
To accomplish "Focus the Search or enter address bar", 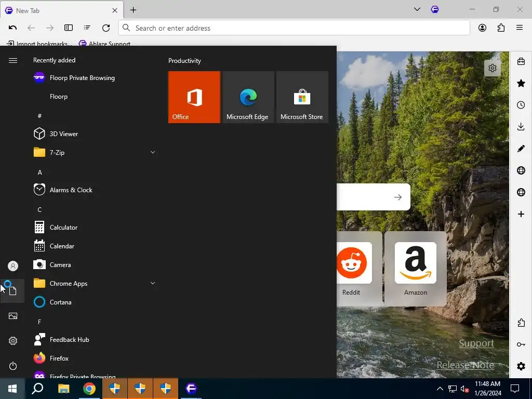I will [x=294, y=28].
